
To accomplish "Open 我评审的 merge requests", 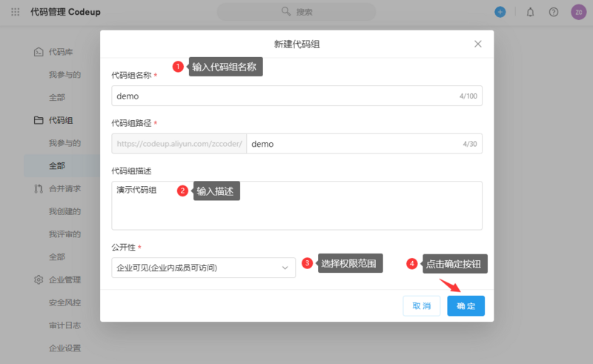I will point(64,234).
